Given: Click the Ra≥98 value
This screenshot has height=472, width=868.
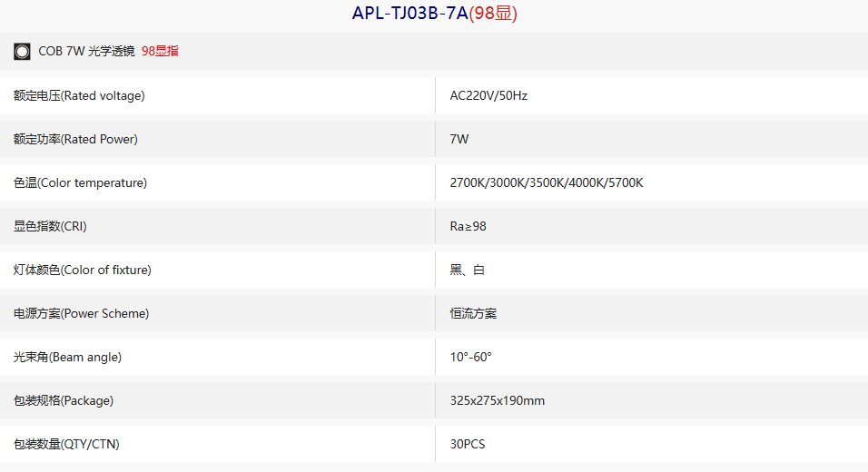Looking at the screenshot, I should [468, 226].
